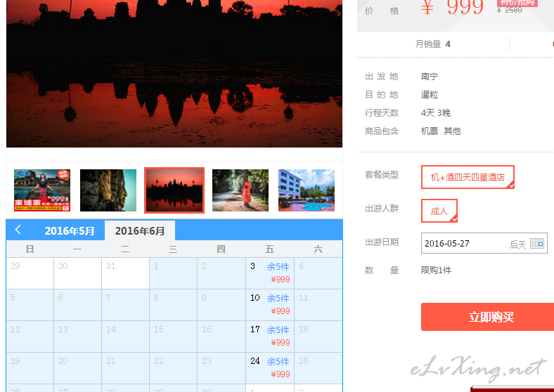The width and height of the screenshot is (554, 392).
Task: Click calendar cell for June 22
Action: (x=173, y=368)
